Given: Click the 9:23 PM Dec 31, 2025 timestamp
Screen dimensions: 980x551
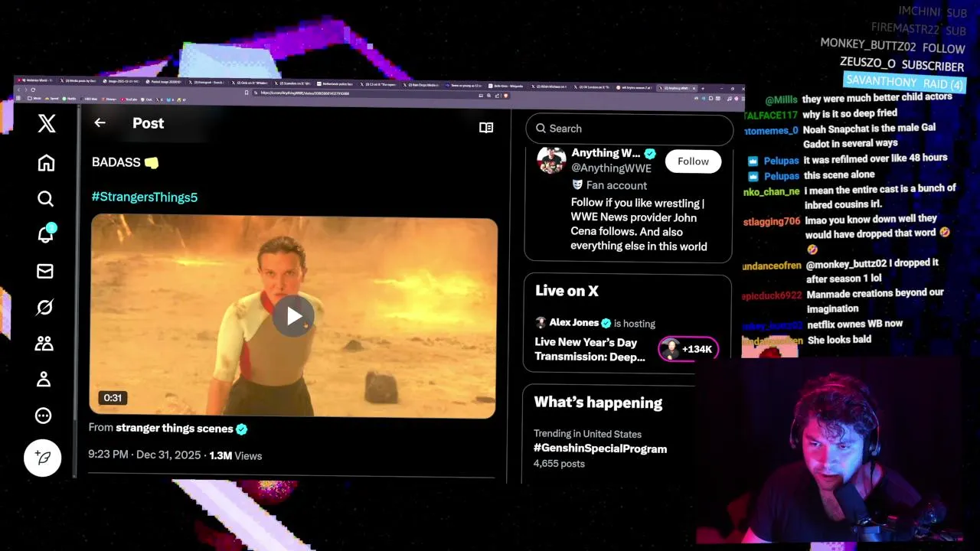Looking at the screenshot, I should [x=145, y=455].
